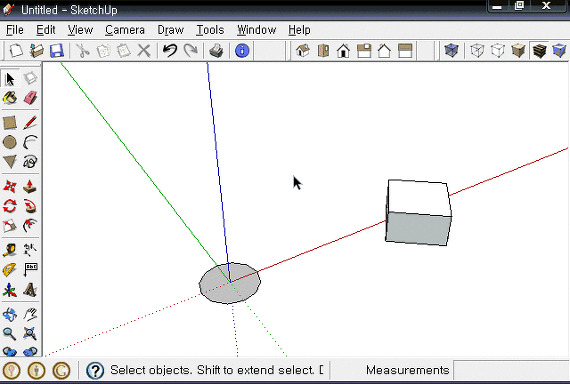Select the Arc tool
Image resolution: width=570 pixels, height=384 pixels.
click(30, 142)
